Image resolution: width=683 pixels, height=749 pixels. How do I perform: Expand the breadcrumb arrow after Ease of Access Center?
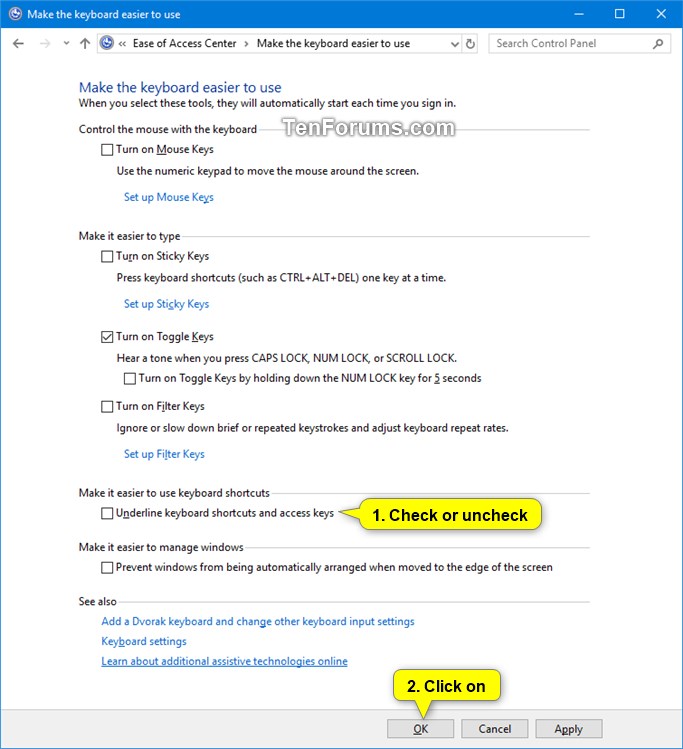246,44
